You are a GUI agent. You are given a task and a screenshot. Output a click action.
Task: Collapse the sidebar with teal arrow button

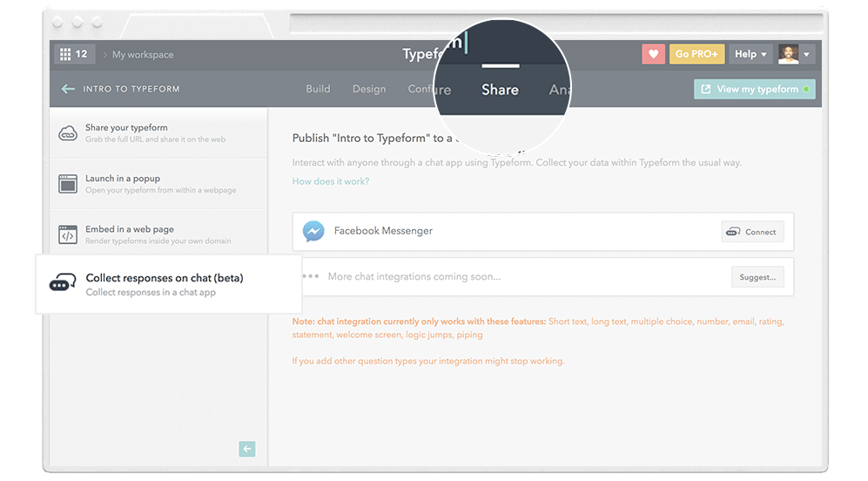247,449
